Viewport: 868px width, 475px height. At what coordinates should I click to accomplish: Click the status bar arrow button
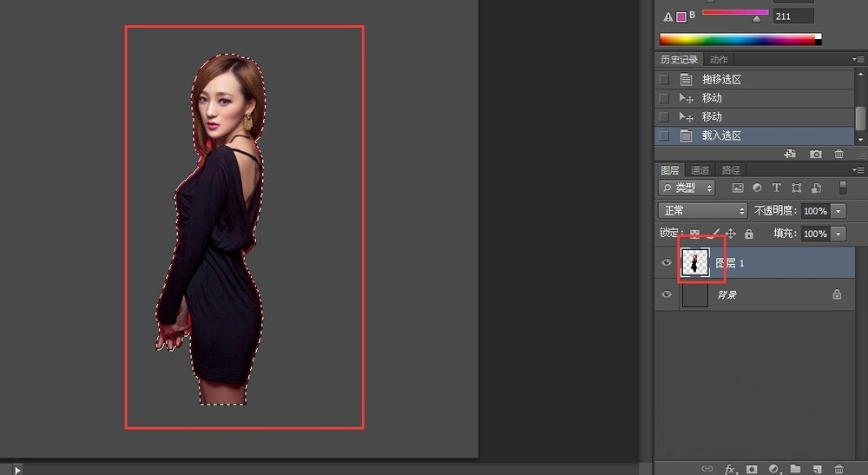[17, 470]
